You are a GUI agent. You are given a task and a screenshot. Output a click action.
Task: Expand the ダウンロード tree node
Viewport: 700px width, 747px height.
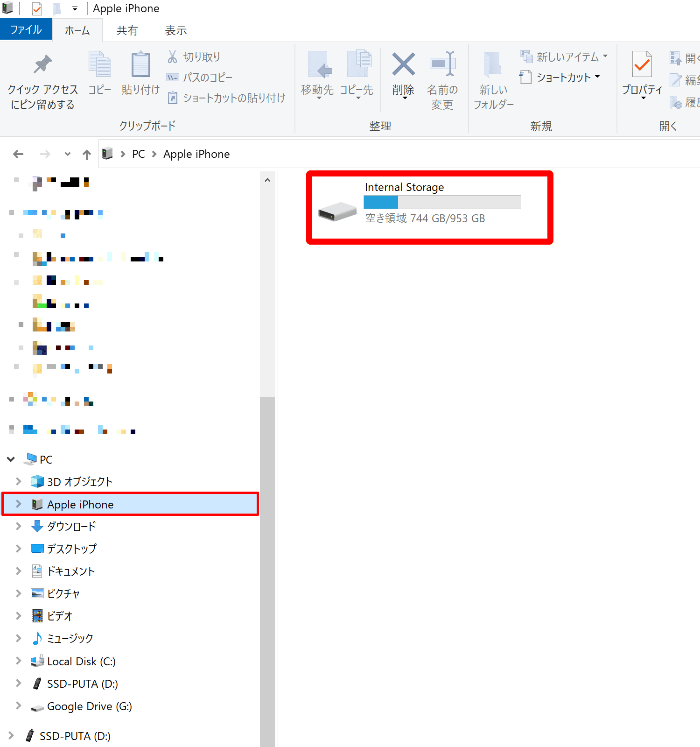18,526
